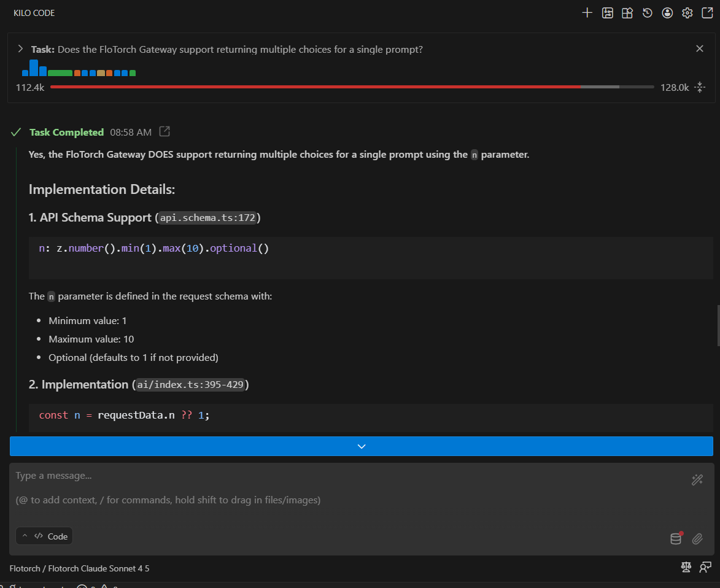View task history via the clock icon
Viewport: 720px width, 588px height.
click(647, 12)
